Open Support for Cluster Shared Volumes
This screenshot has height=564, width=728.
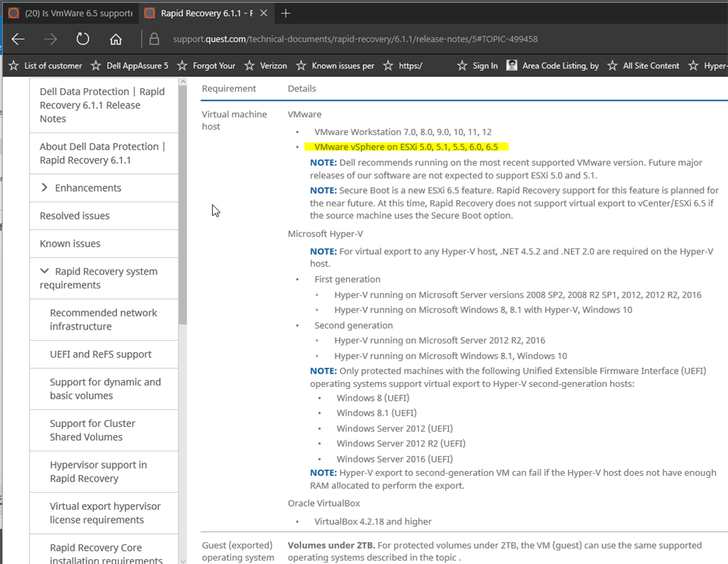pos(92,430)
